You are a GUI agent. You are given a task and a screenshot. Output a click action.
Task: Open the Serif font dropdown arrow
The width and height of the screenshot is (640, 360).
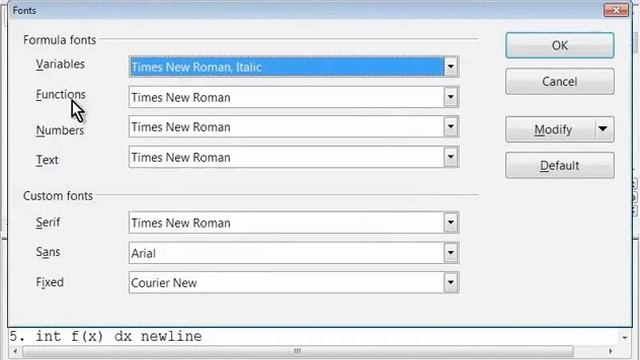(x=451, y=222)
